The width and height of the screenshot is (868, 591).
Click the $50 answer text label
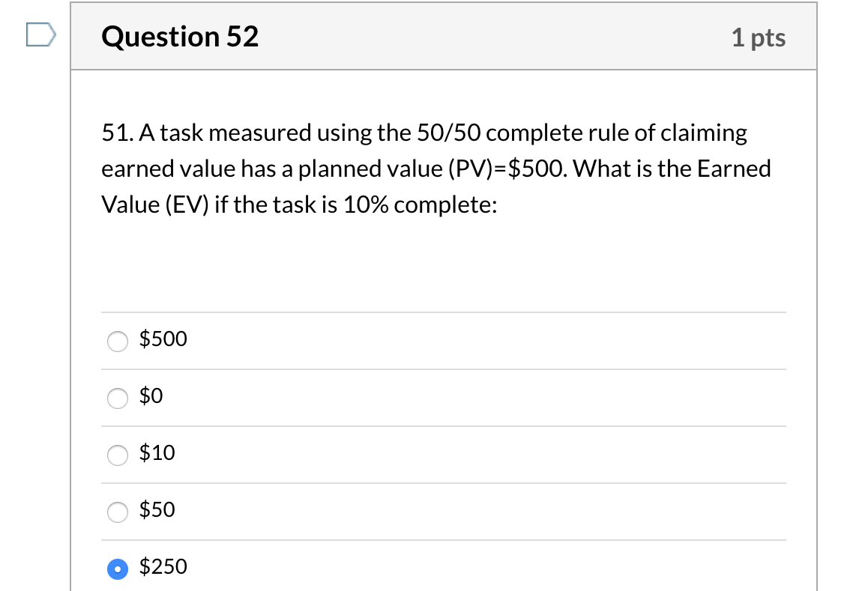(157, 510)
